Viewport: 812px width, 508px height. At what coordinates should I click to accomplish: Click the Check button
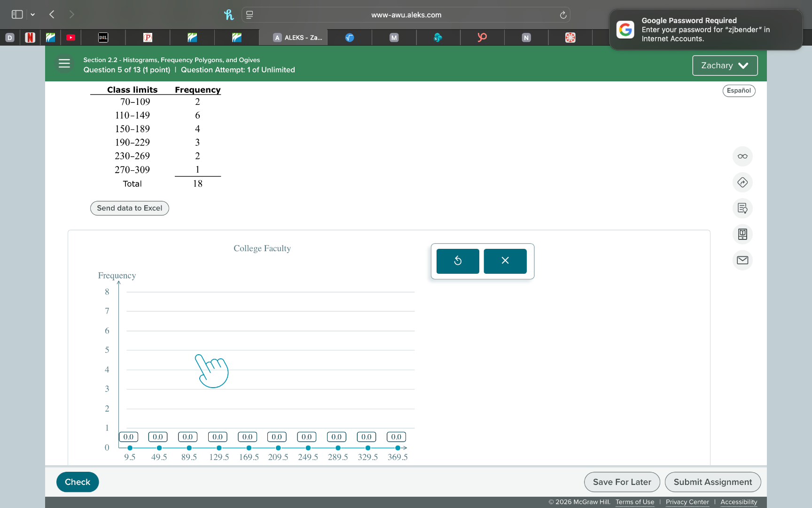coord(77,482)
